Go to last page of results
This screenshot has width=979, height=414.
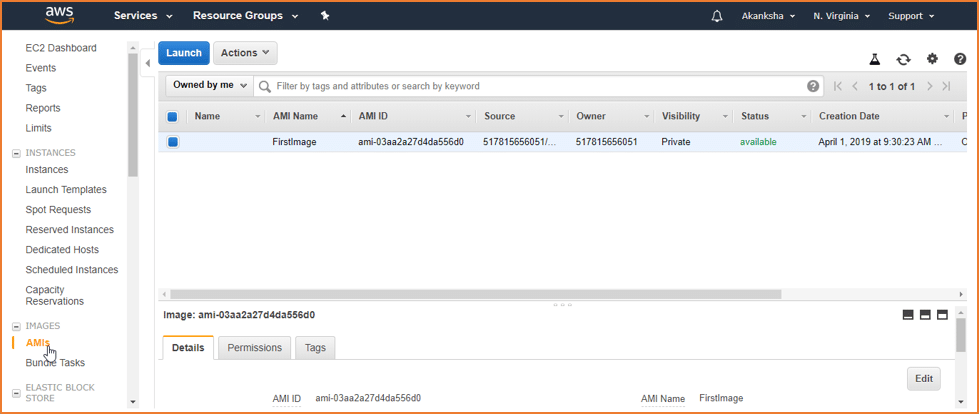click(x=946, y=86)
